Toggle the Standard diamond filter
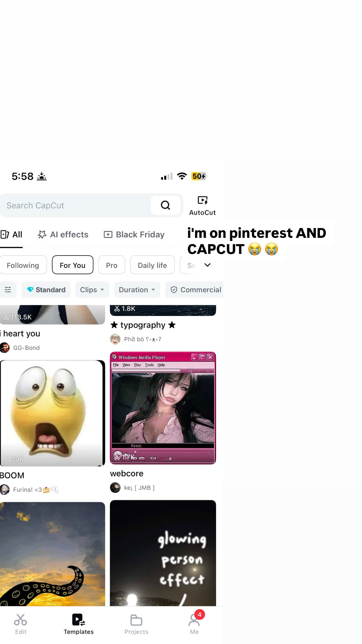The width and height of the screenshot is (362, 644). click(x=46, y=290)
